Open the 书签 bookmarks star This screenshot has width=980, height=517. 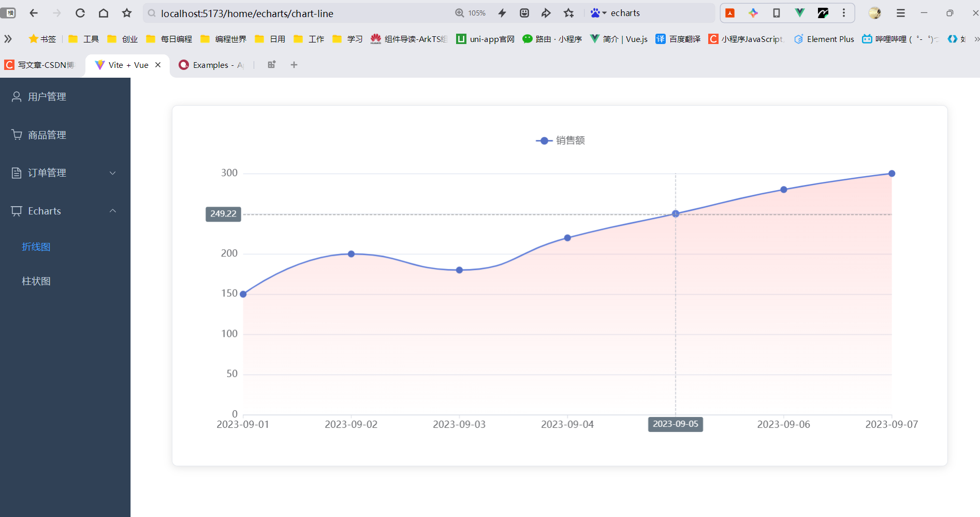[42, 39]
